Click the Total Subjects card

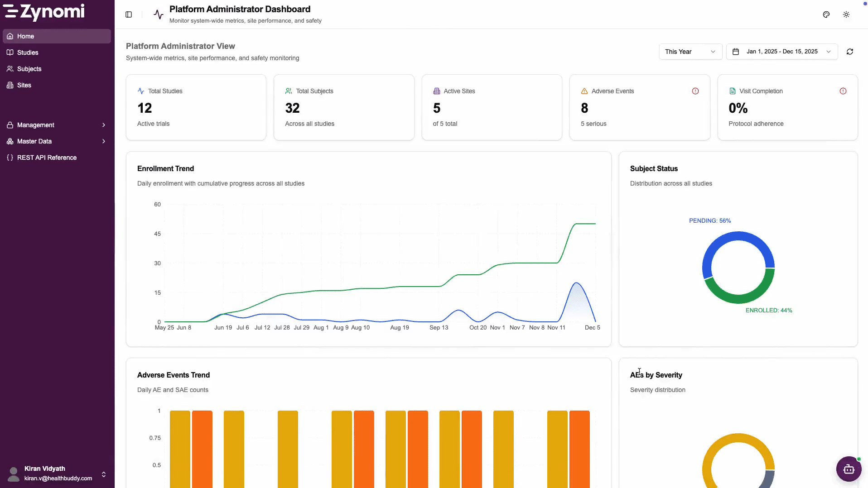tap(344, 107)
